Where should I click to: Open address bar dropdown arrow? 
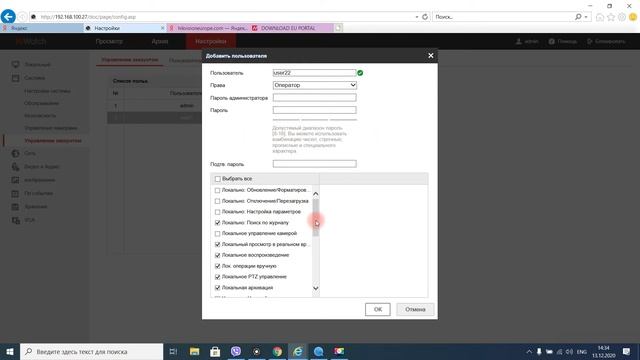[x=417, y=17]
